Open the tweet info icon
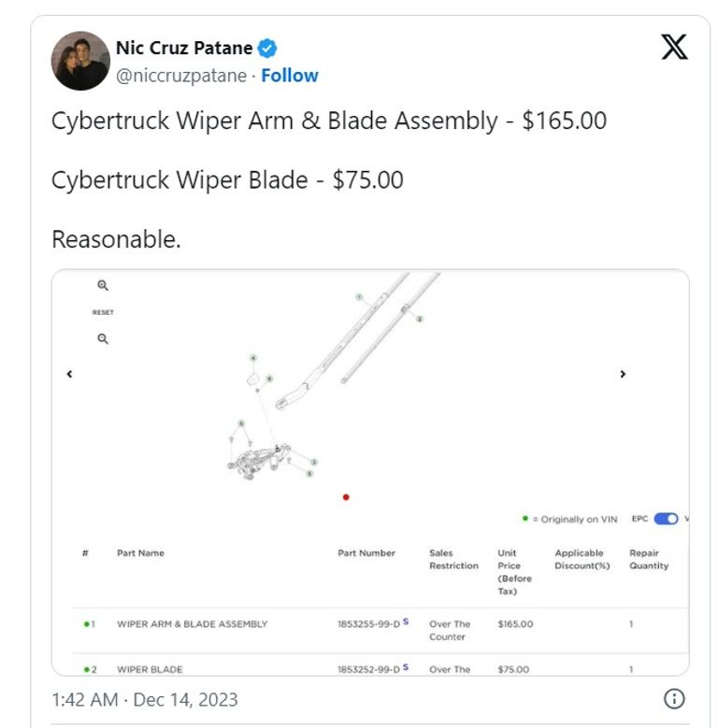This screenshot has width=718, height=728. (674, 699)
